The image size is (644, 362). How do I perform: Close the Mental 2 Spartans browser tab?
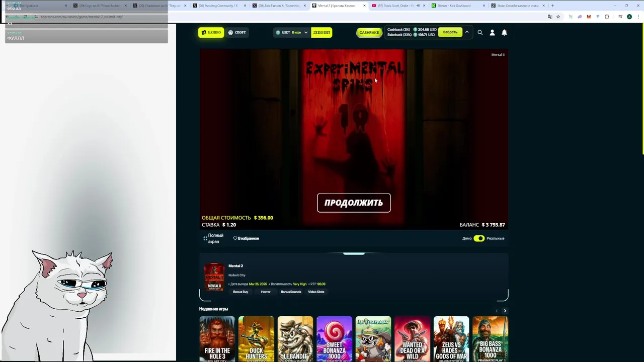(x=364, y=6)
